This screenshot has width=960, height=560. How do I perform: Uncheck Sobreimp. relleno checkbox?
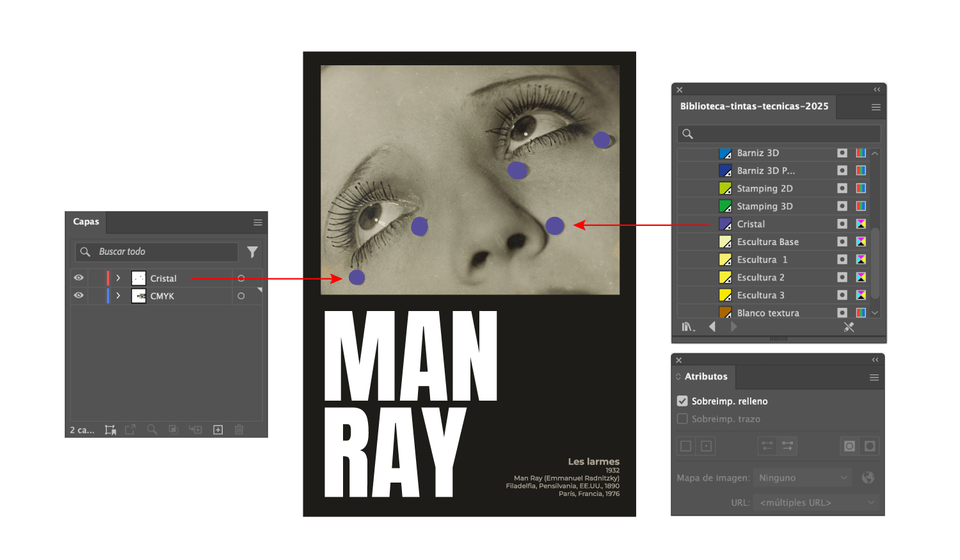pyautogui.click(x=682, y=401)
